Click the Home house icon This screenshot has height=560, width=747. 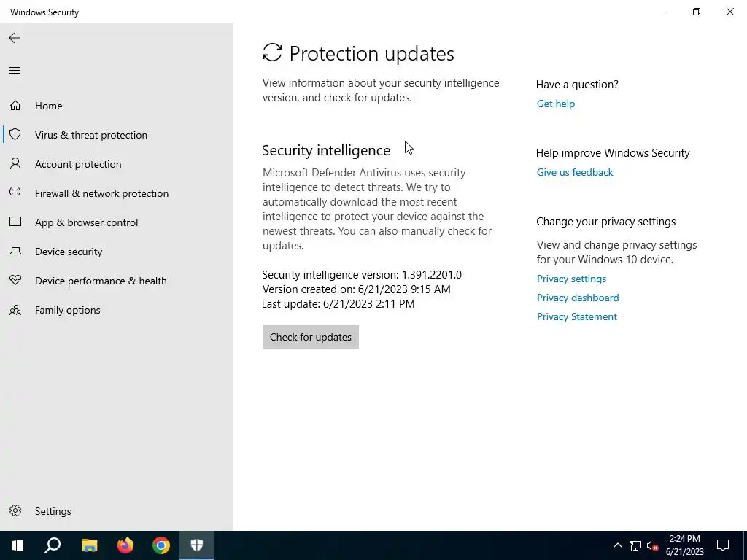[15, 105]
